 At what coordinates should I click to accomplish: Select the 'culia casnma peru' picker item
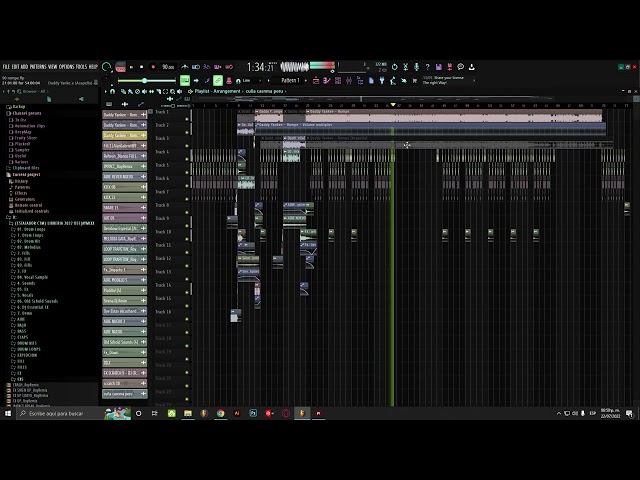(x=124, y=393)
